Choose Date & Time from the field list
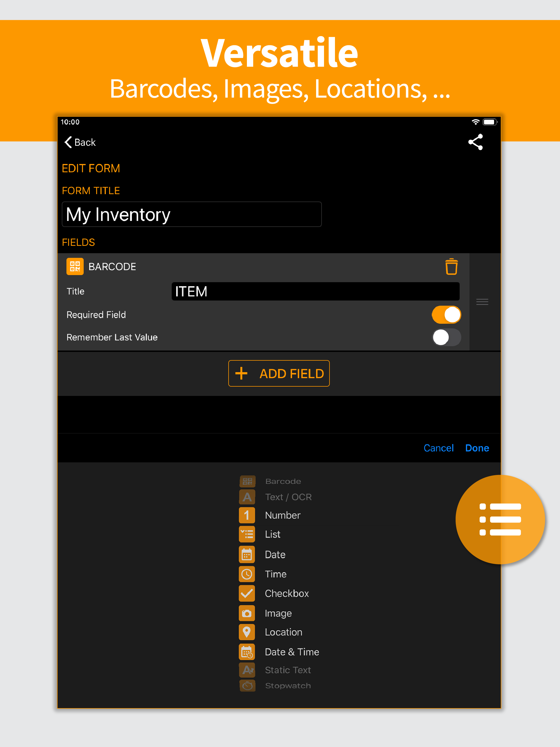Image resolution: width=560 pixels, height=747 pixels. point(247,652)
